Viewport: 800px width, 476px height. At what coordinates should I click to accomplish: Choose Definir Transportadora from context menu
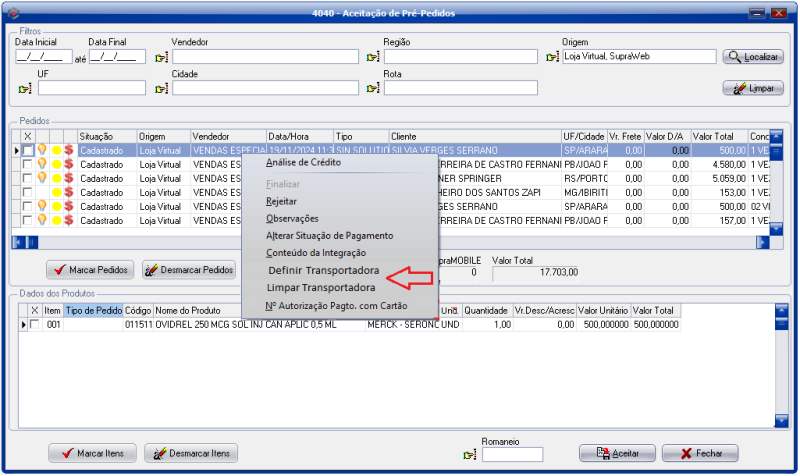(323, 271)
